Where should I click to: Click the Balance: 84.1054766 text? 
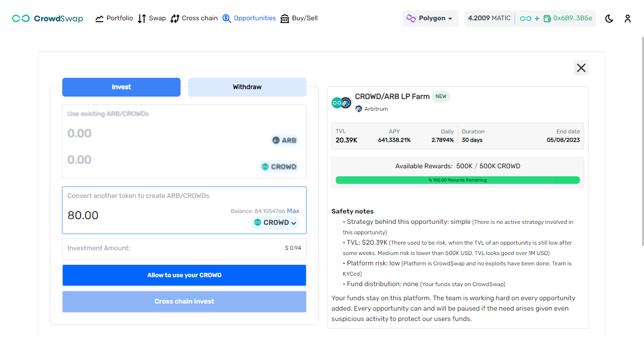pos(258,211)
